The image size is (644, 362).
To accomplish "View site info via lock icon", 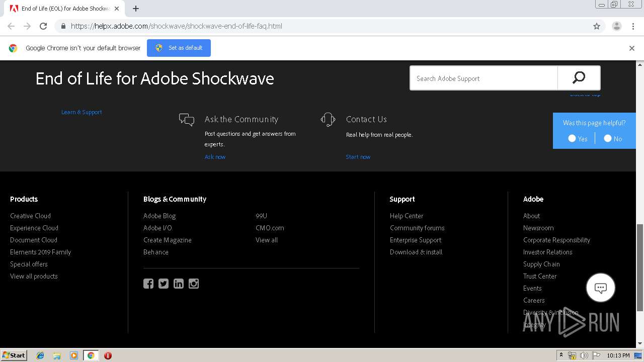I will pos(63,26).
